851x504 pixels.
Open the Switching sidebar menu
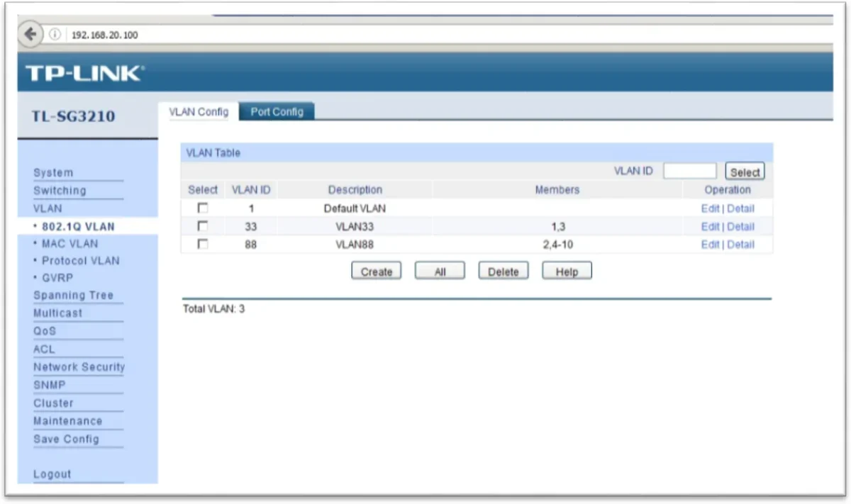[60, 191]
